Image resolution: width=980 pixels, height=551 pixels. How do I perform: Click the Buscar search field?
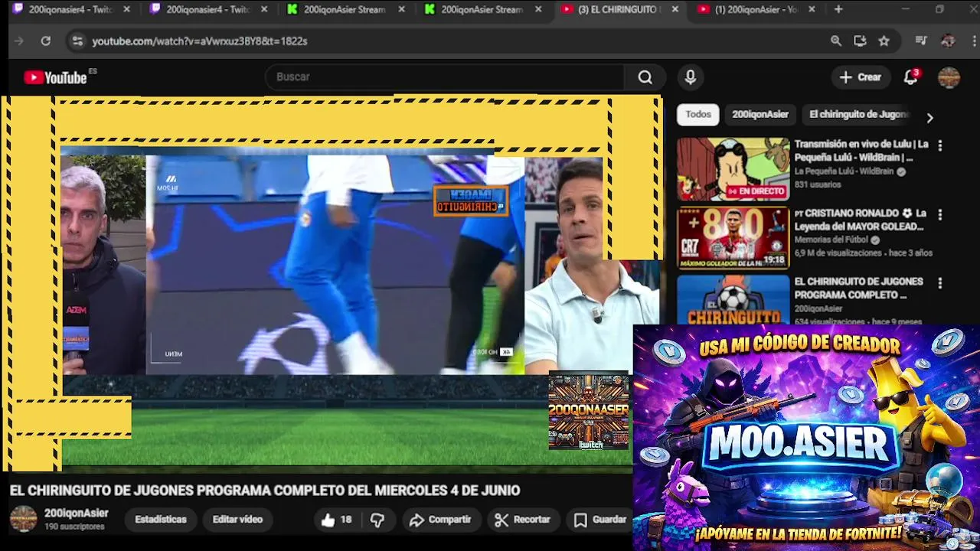(444, 77)
